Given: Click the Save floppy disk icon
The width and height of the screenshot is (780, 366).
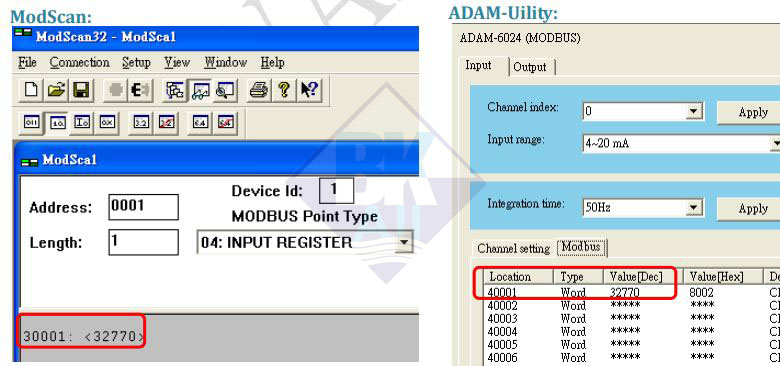Looking at the screenshot, I should pos(81,91).
